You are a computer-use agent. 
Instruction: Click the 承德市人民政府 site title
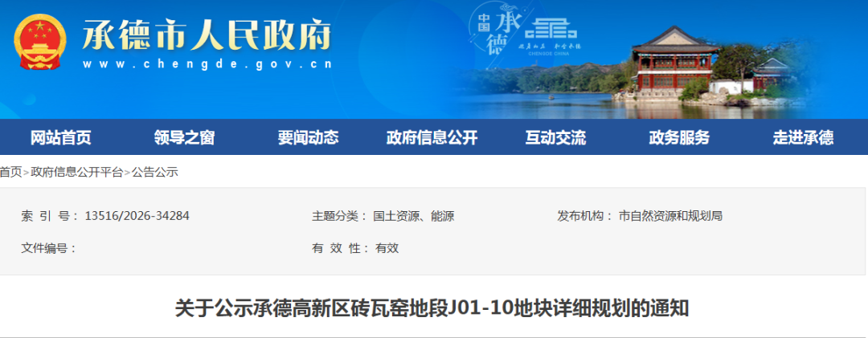(207, 35)
